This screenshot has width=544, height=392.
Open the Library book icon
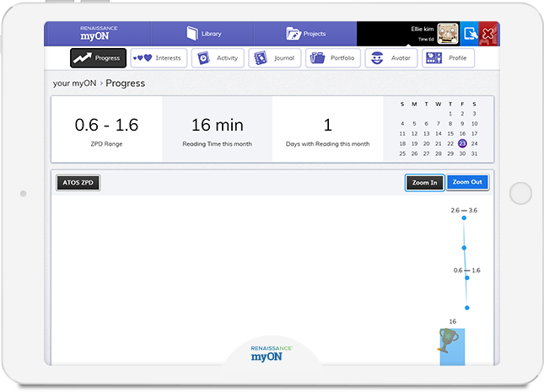point(191,34)
